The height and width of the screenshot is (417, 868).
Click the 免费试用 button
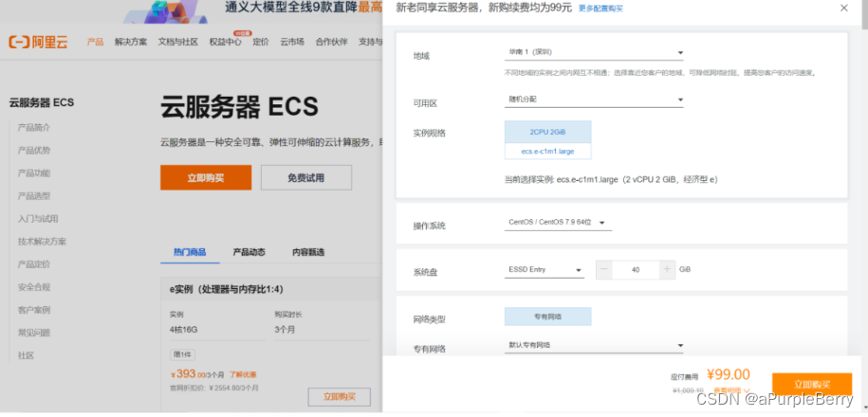(306, 177)
